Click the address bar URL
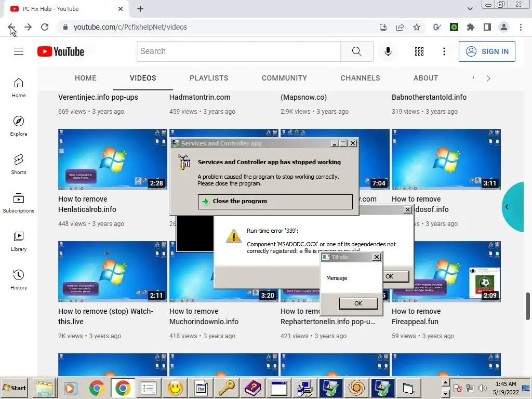 pos(130,27)
